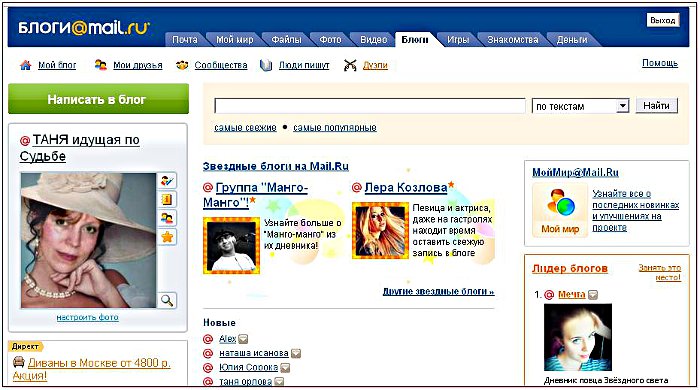
Task: Click the book icon beside Люди пишут
Action: pos(266,66)
